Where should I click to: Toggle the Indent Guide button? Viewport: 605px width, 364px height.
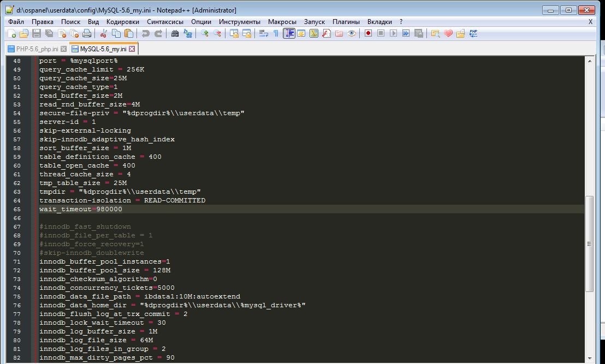click(x=289, y=33)
